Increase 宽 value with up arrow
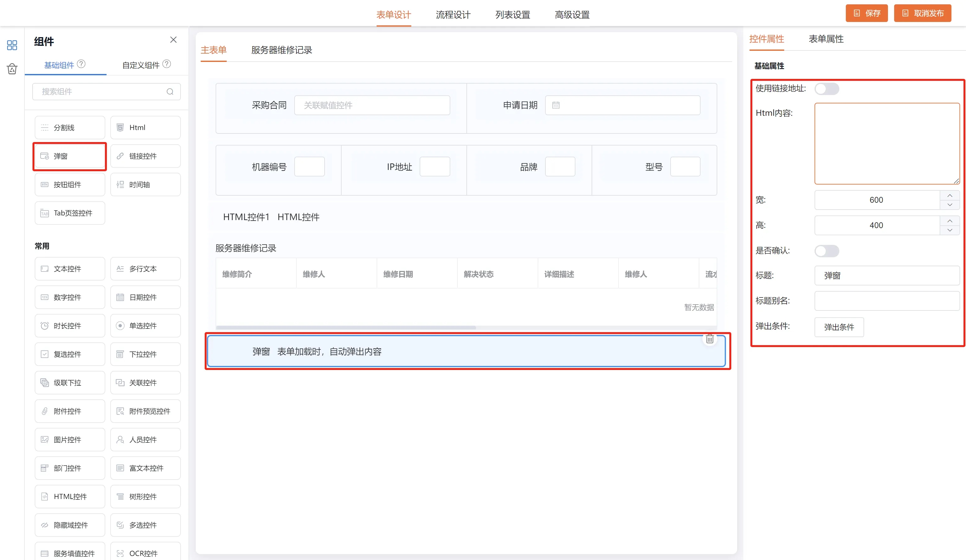The width and height of the screenshot is (966, 560). point(950,196)
